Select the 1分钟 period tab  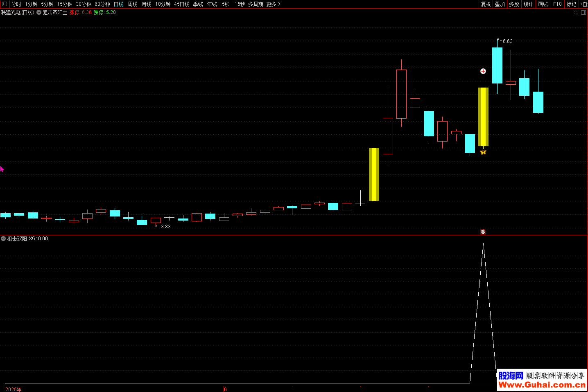coord(31,4)
